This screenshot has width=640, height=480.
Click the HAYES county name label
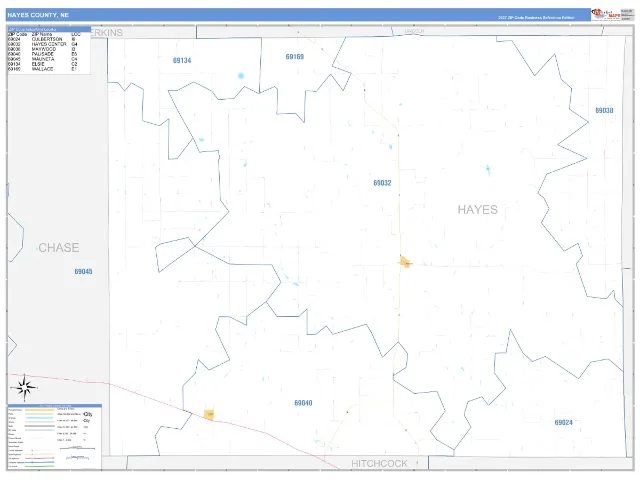(x=478, y=210)
